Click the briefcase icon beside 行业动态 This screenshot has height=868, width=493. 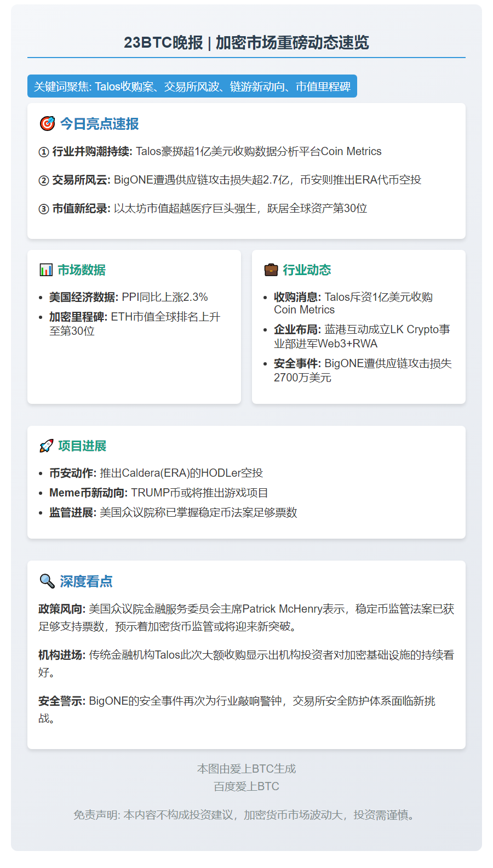[271, 270]
